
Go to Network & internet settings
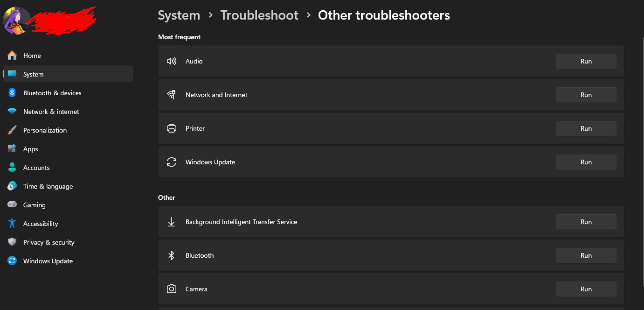tap(68, 112)
